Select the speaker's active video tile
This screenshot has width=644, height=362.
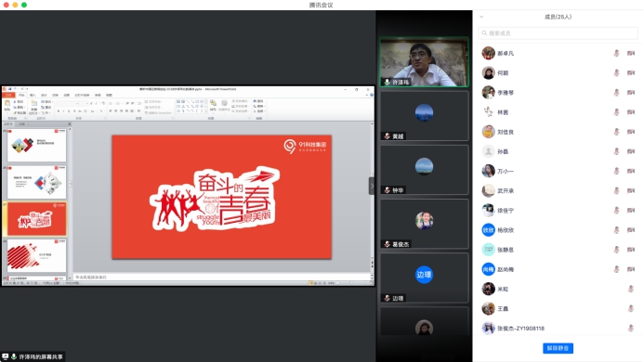click(x=425, y=62)
